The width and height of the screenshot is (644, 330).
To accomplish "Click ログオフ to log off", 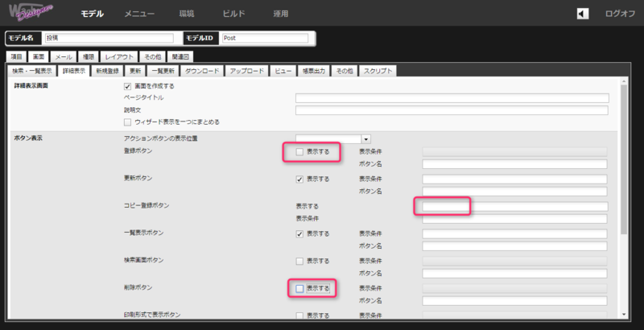I will [620, 14].
